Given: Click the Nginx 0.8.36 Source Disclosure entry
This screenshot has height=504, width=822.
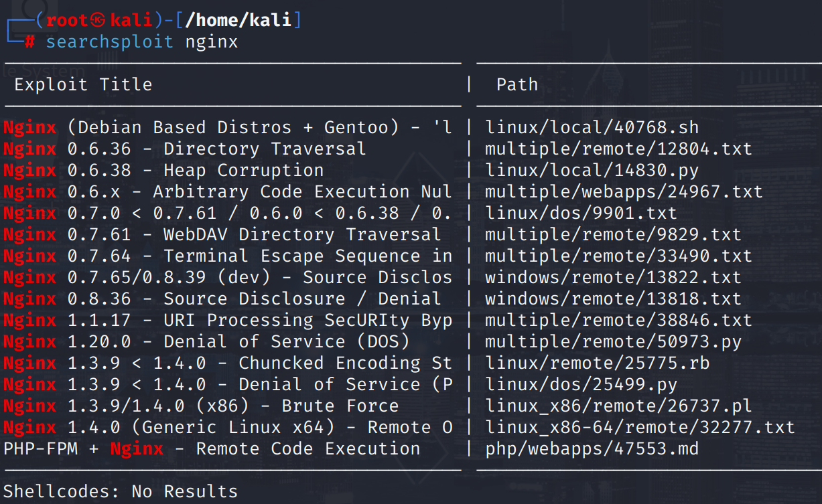Looking at the screenshot, I should pos(222,299).
